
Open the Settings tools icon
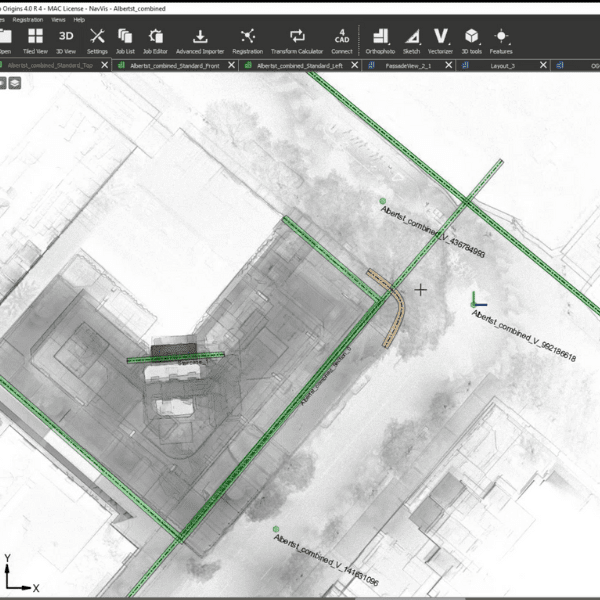coord(97,39)
